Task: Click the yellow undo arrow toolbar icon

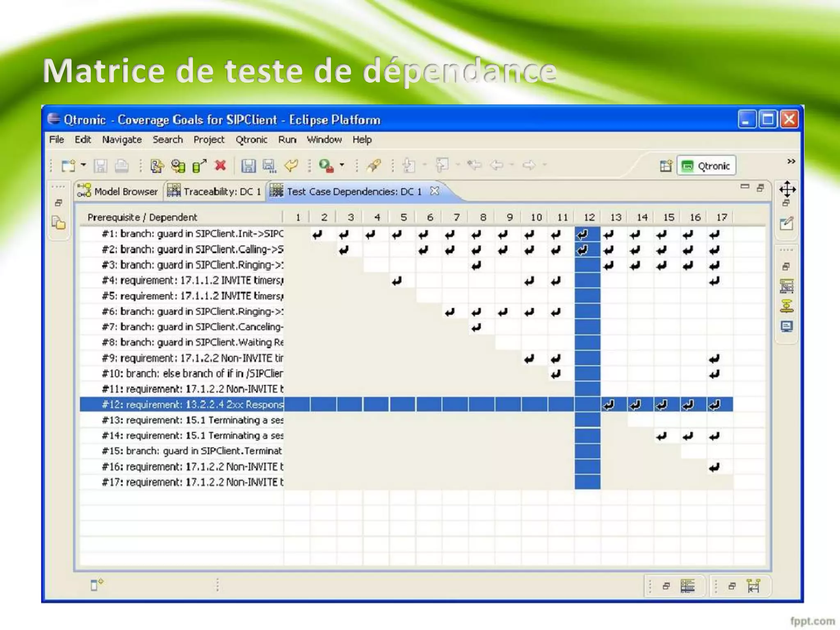Action: [292, 166]
